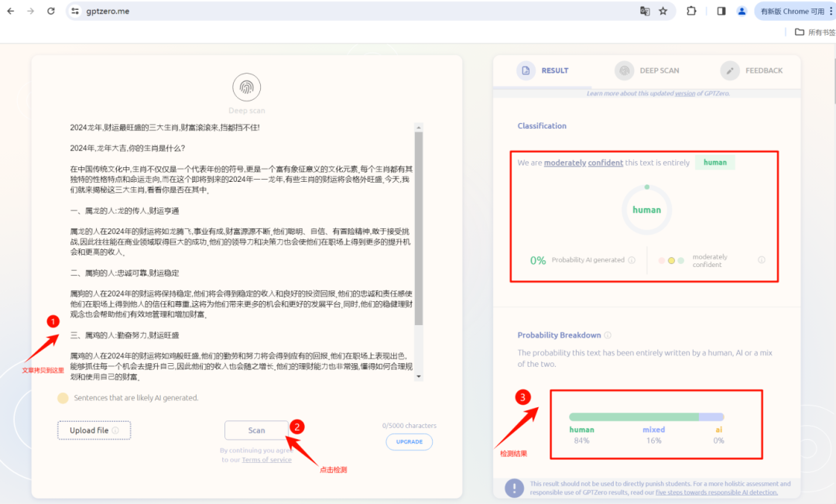
Task: Click the DEEP SCAN tab fingerprint icon
Action: [624, 70]
